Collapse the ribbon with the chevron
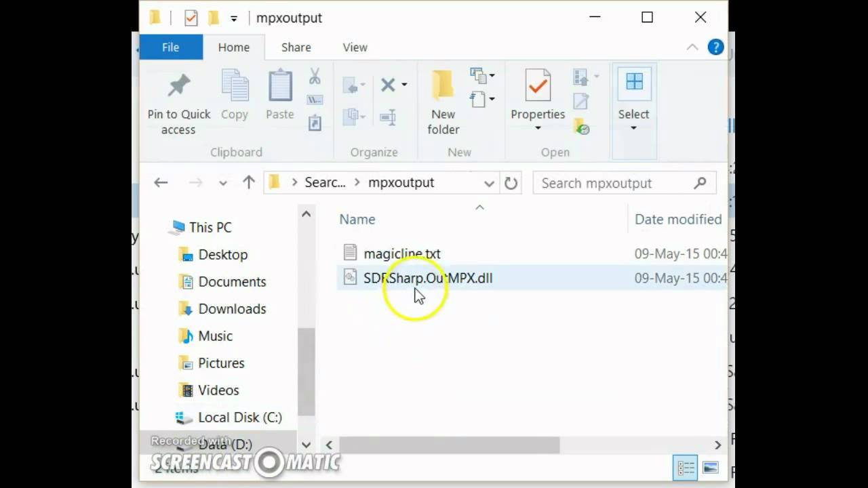 point(692,47)
